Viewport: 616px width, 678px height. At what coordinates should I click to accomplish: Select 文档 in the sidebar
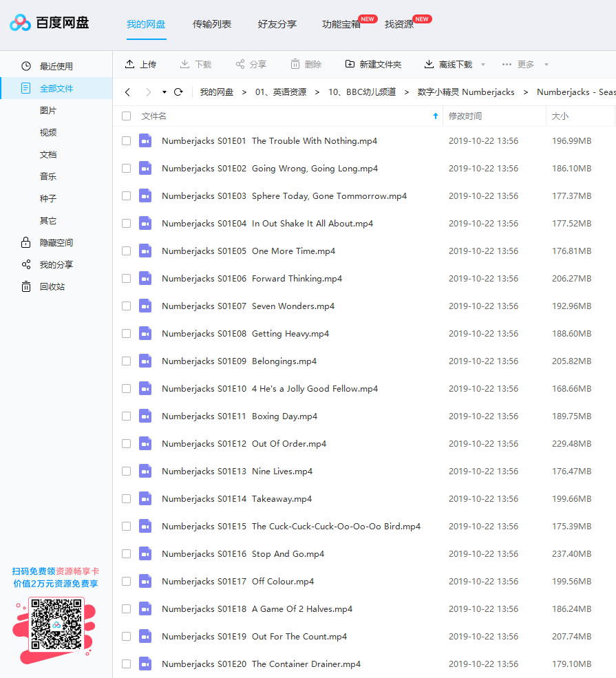tap(48, 154)
